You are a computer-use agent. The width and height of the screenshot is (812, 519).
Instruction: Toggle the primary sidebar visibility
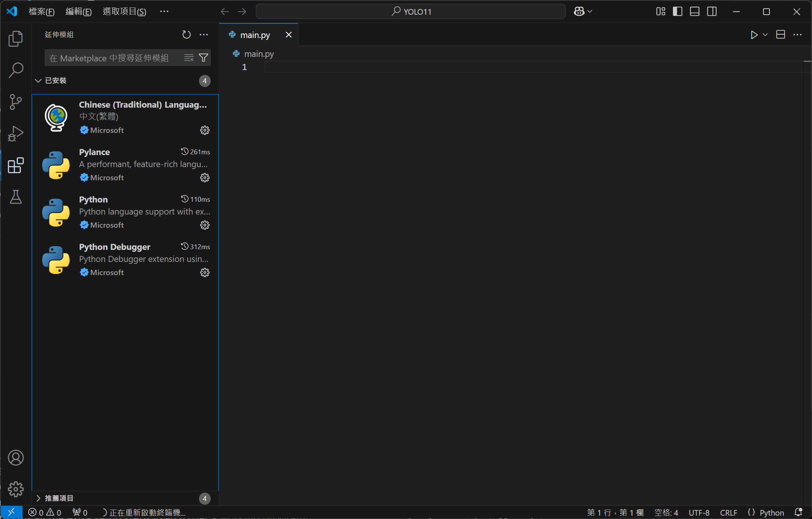677,12
